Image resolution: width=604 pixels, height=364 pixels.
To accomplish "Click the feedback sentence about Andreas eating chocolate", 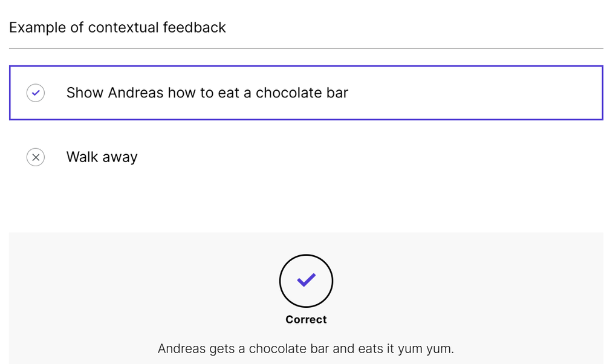I will tap(305, 348).
